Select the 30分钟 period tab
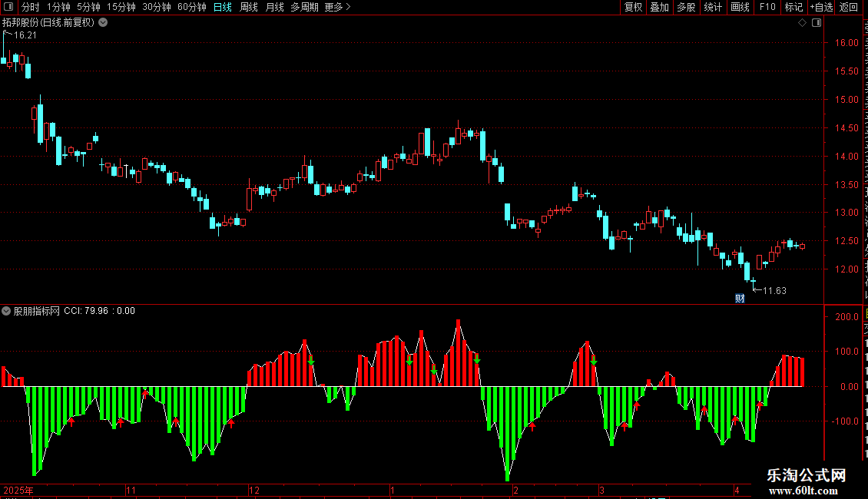 [x=156, y=7]
